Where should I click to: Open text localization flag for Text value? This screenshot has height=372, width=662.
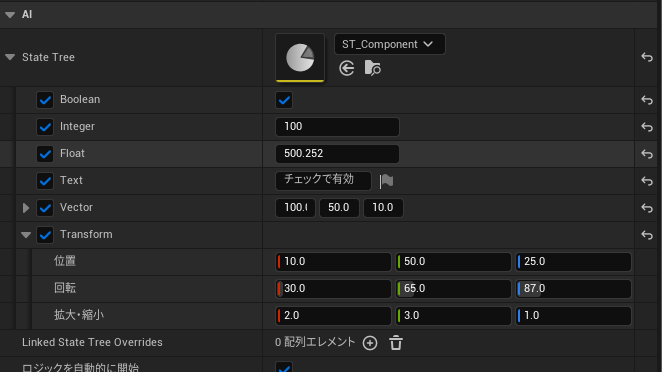pos(386,181)
